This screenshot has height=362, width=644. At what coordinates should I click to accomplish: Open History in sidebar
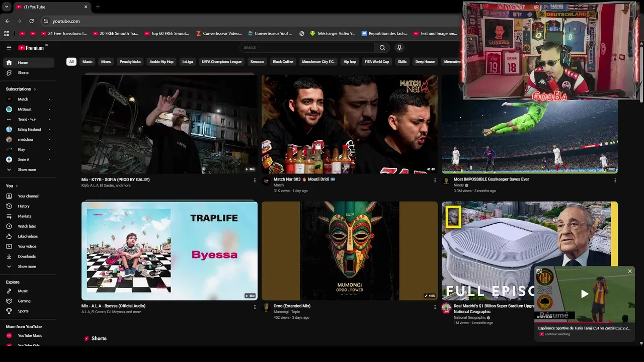29,206
